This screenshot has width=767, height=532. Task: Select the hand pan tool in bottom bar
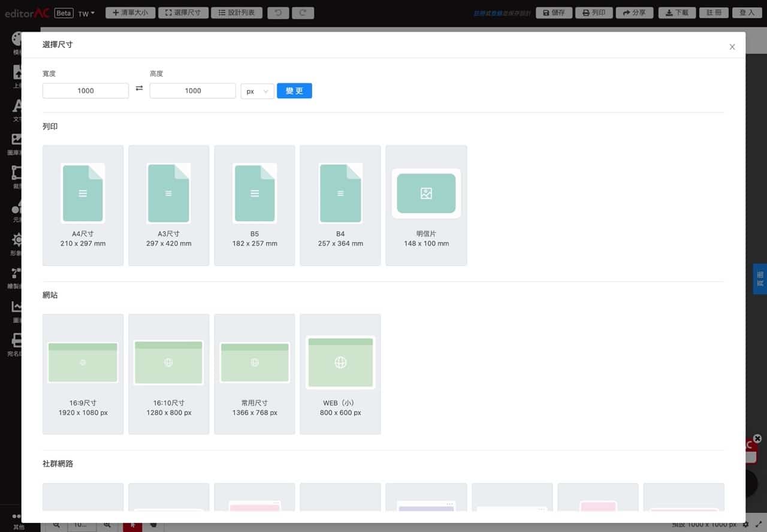click(153, 524)
